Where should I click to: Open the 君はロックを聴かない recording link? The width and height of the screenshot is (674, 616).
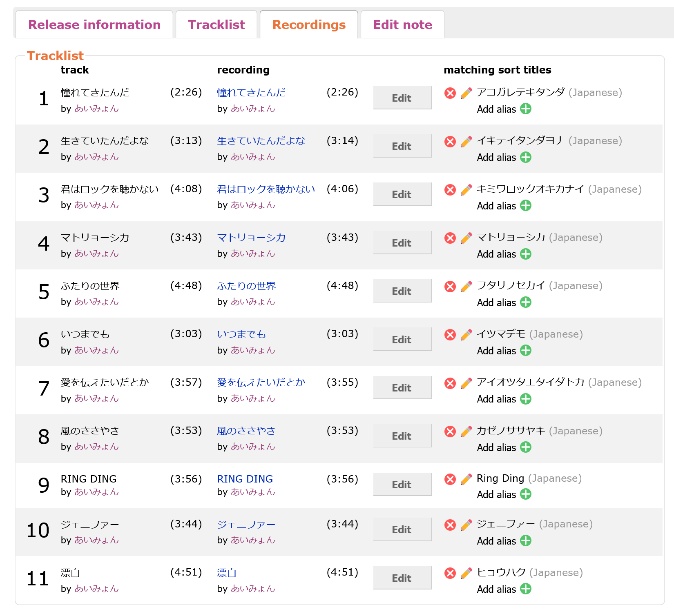(x=266, y=189)
